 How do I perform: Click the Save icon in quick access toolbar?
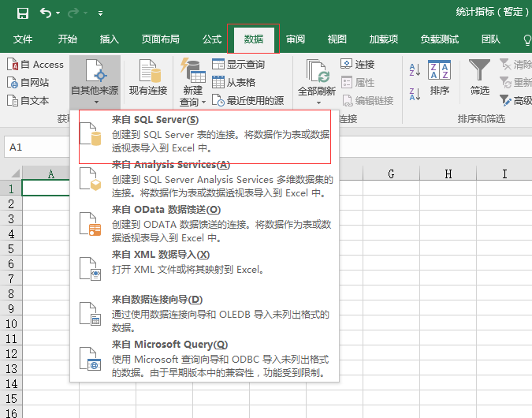(23, 13)
